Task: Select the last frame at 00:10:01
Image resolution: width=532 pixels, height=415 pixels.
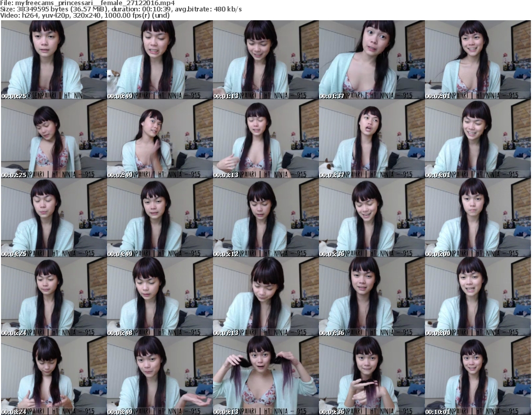Action: [x=478, y=376]
